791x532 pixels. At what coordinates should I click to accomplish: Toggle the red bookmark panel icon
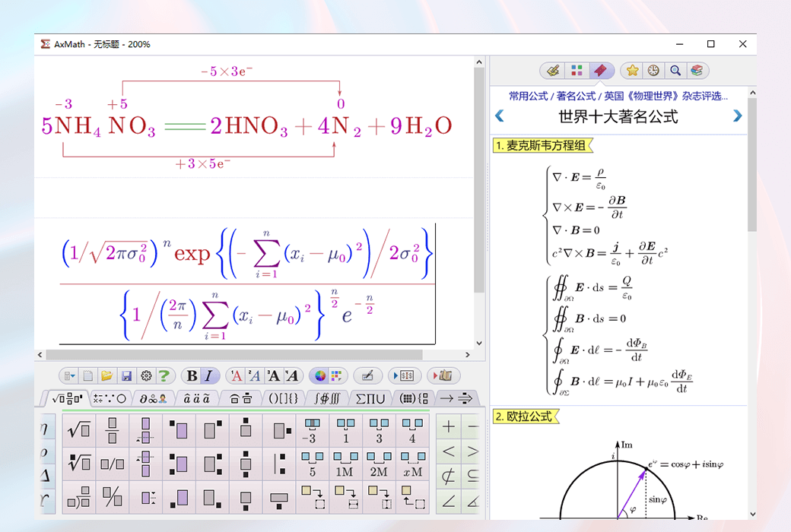pyautogui.click(x=600, y=70)
